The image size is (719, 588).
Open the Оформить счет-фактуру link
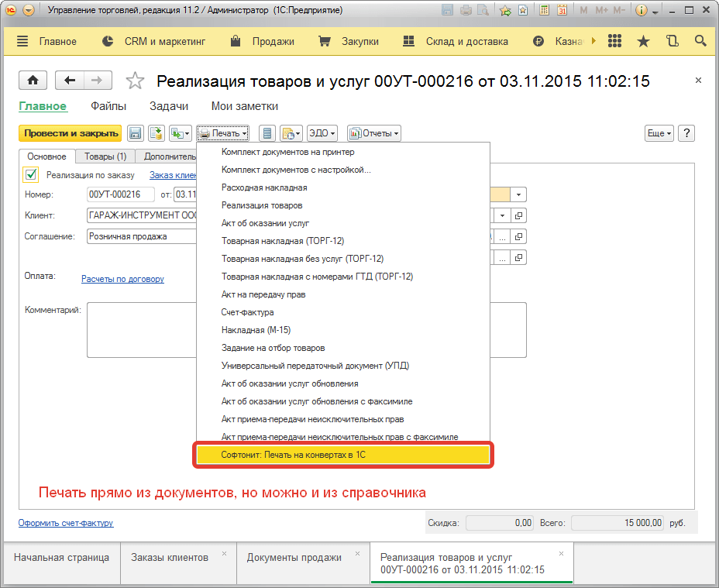point(66,523)
